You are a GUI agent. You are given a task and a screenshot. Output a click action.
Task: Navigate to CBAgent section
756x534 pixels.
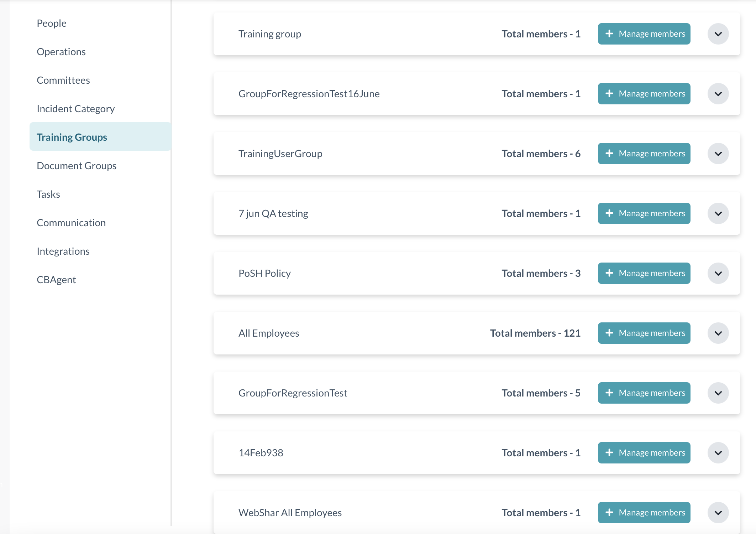pyautogui.click(x=56, y=280)
